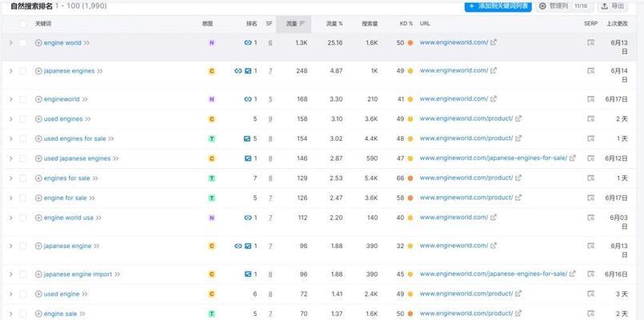Expand the engine sale row details

coord(11,314)
